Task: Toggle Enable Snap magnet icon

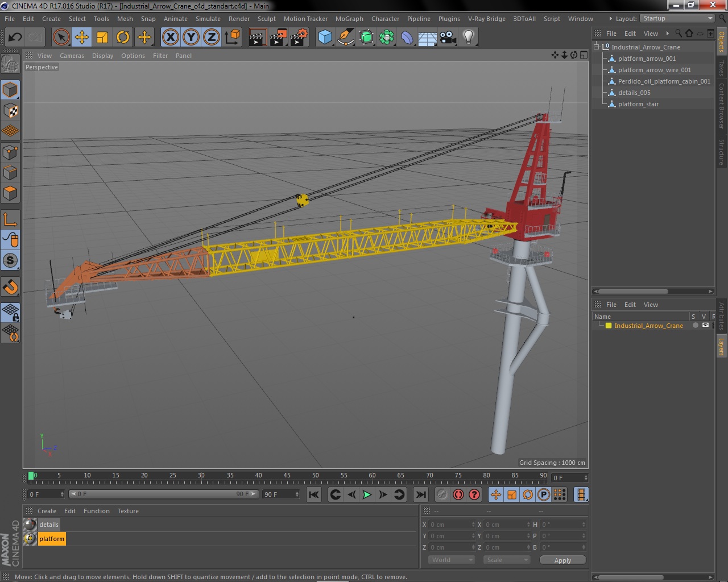Action: 10,286
